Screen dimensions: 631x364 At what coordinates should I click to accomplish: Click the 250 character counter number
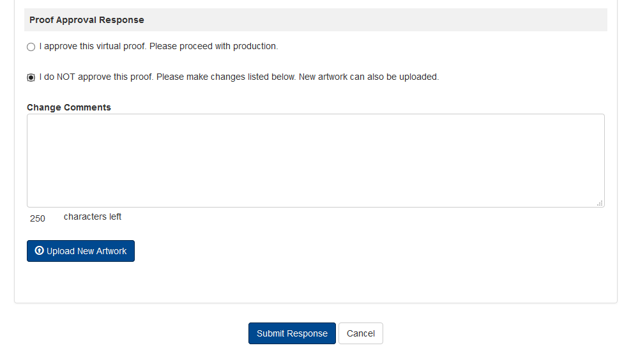[x=38, y=218]
